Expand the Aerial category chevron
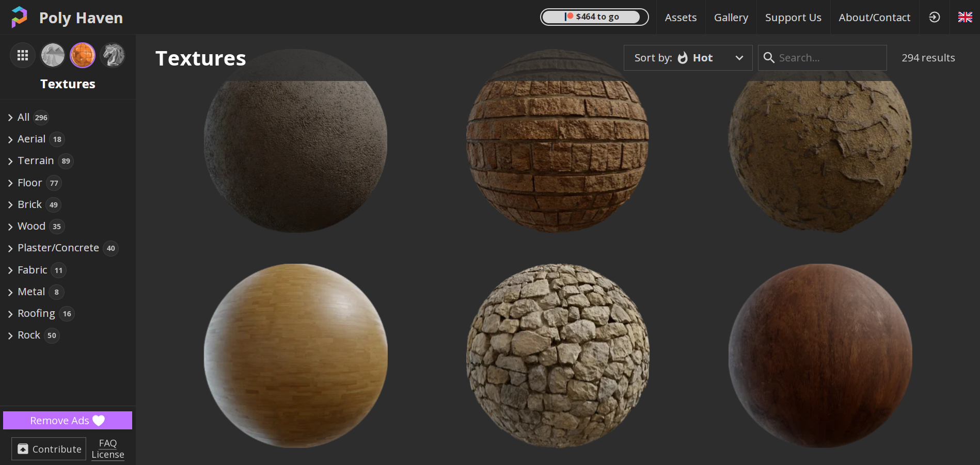 click(x=10, y=139)
